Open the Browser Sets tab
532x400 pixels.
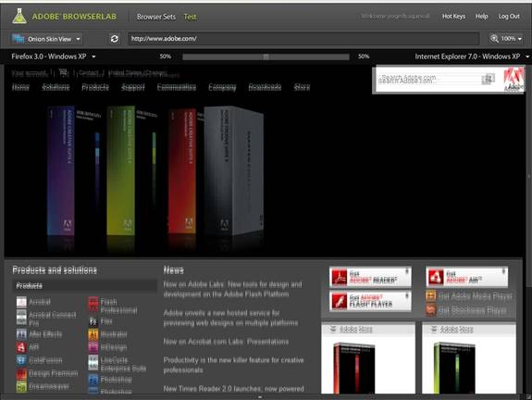click(x=156, y=17)
